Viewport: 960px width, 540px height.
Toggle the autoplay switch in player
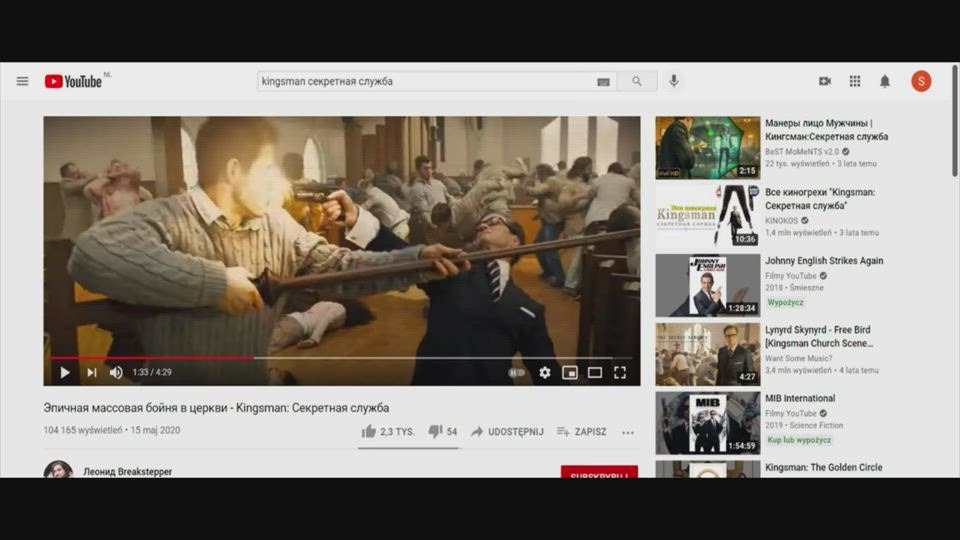(516, 373)
